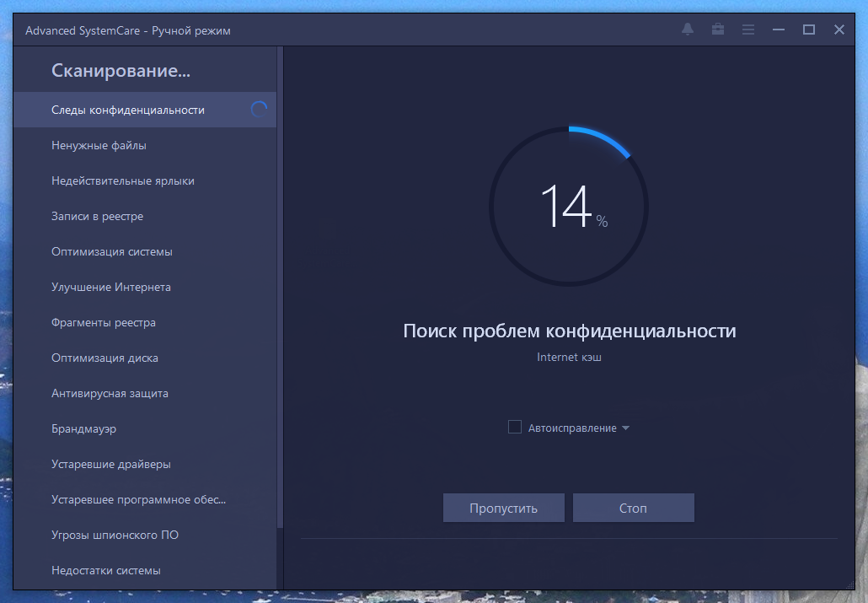Close the Advanced SystemCare window

tap(839, 30)
